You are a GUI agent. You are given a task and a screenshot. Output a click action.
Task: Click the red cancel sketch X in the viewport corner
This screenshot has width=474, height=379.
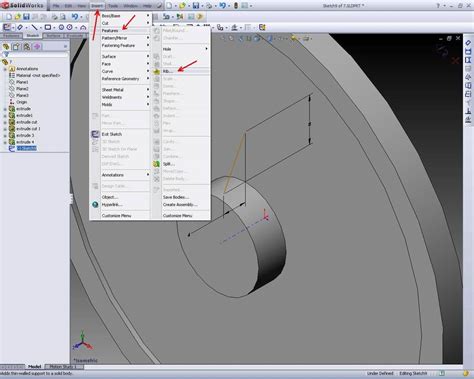(455, 61)
